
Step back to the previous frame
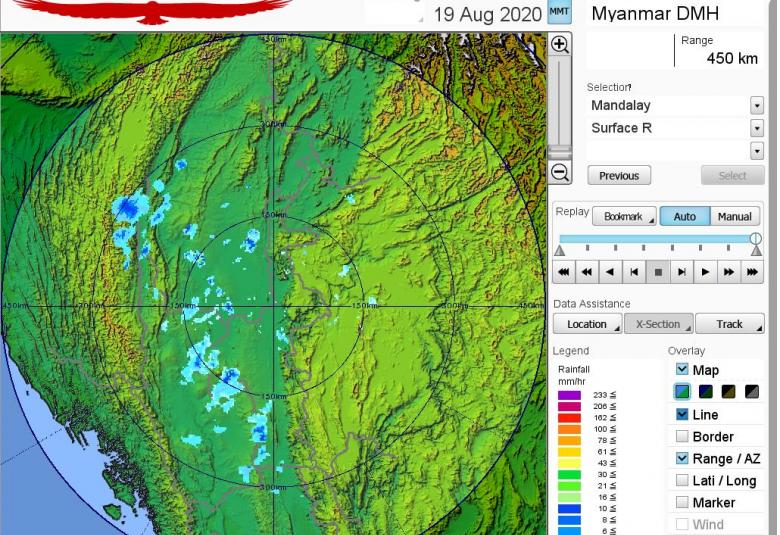[634, 271]
